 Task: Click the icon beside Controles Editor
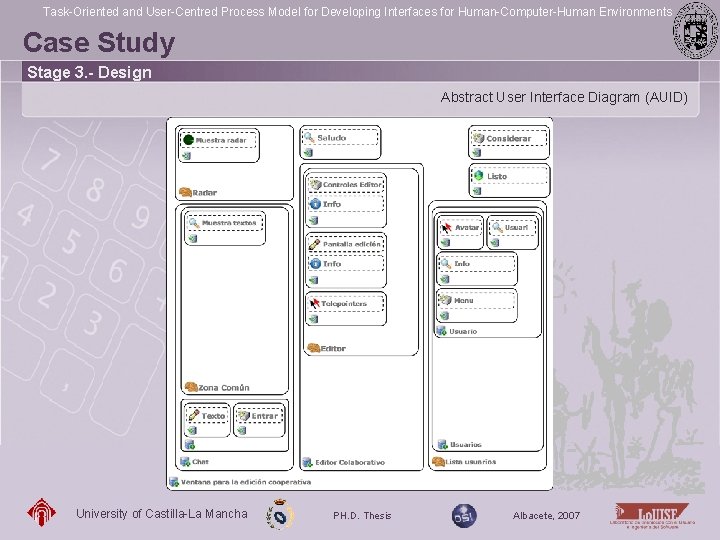[315, 184]
